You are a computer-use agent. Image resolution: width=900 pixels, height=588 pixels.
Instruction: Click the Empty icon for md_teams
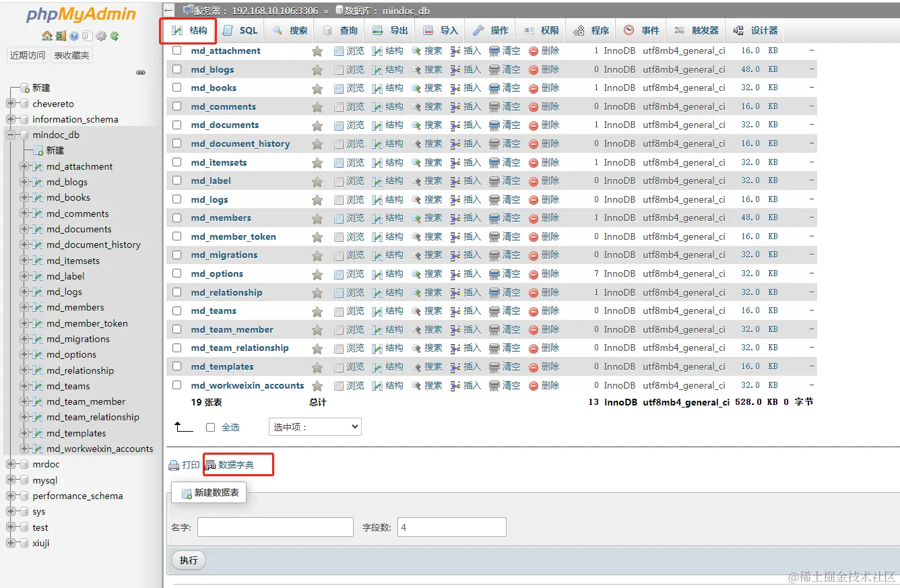pyautogui.click(x=494, y=311)
